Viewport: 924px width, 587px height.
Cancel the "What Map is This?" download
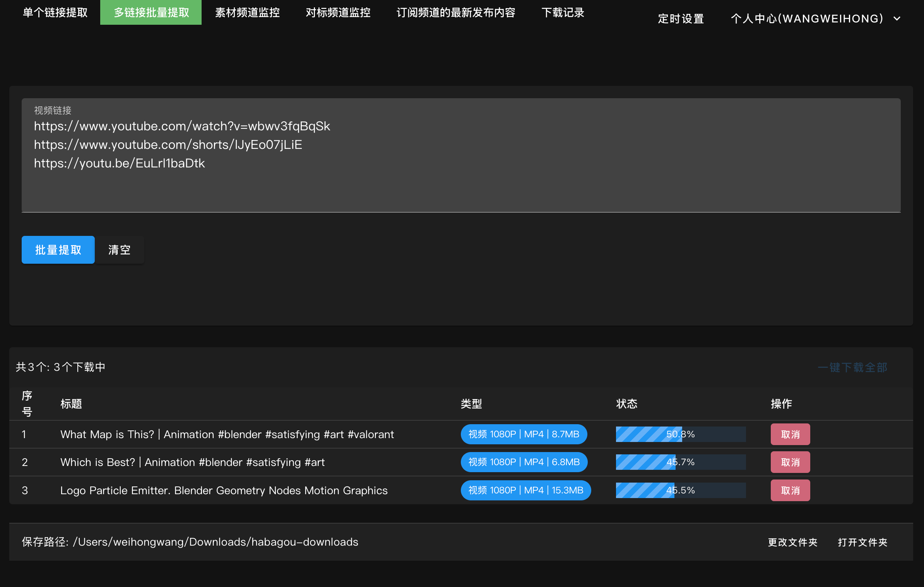[x=790, y=434]
